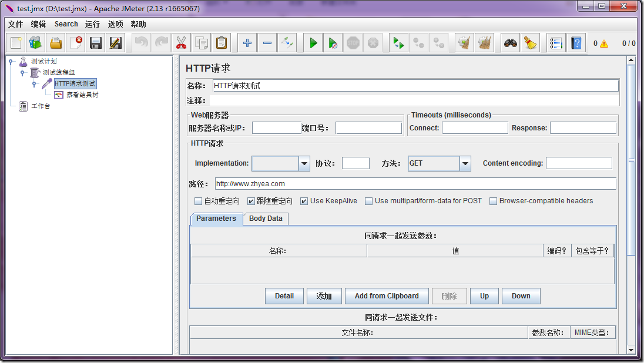644x363 pixels.
Task: Open the Search menu
Action: click(x=66, y=24)
